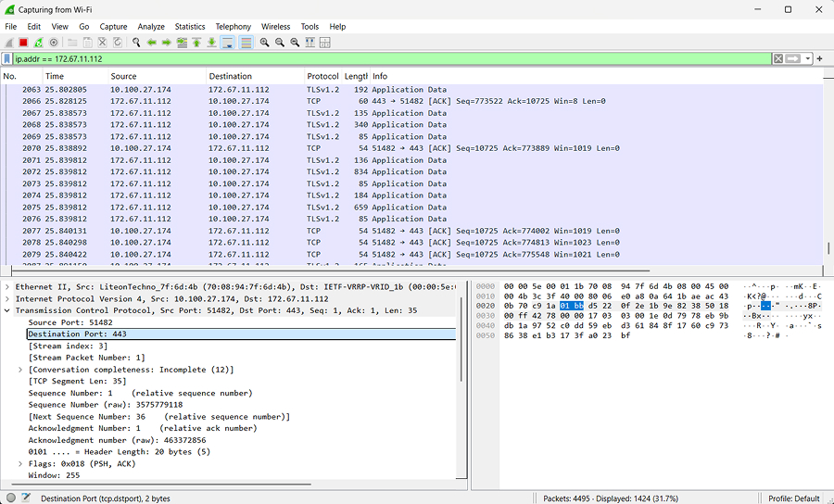The image size is (834, 504).
Task: Click packet details horizontal scrollbar
Action: [161, 485]
